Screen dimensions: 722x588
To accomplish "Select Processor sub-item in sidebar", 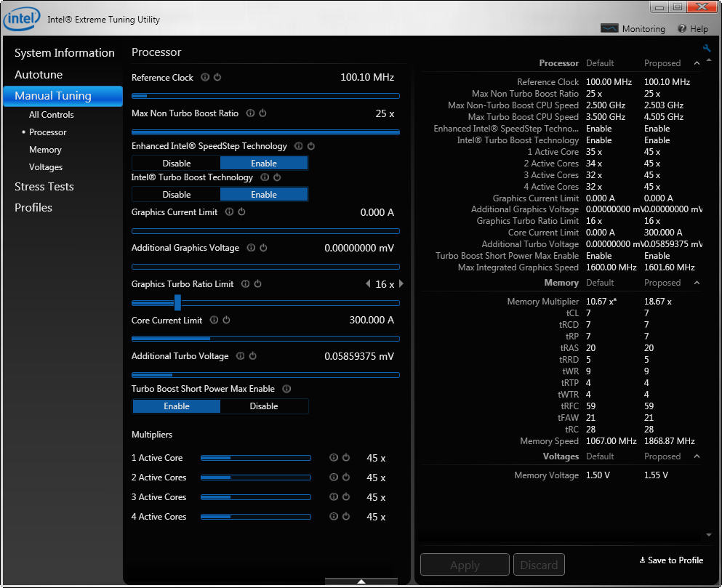I will pos(47,132).
